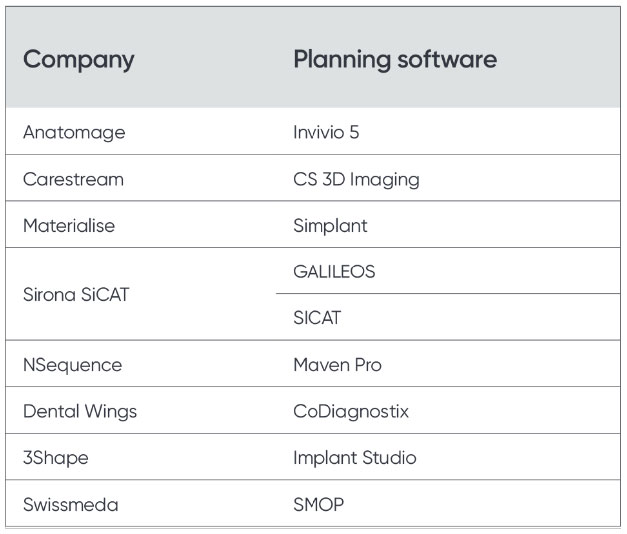
Task: Select the Materialise company cell
Action: pyautogui.click(x=69, y=225)
